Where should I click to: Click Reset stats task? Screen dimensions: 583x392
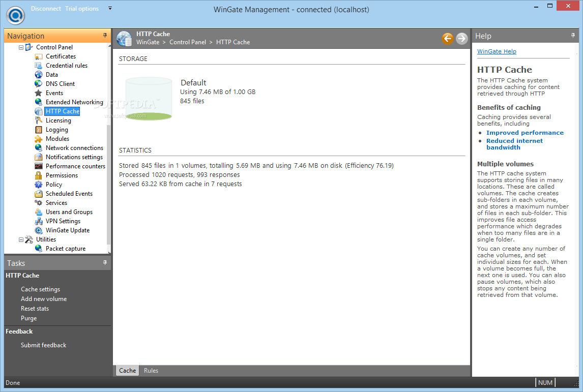tap(35, 309)
